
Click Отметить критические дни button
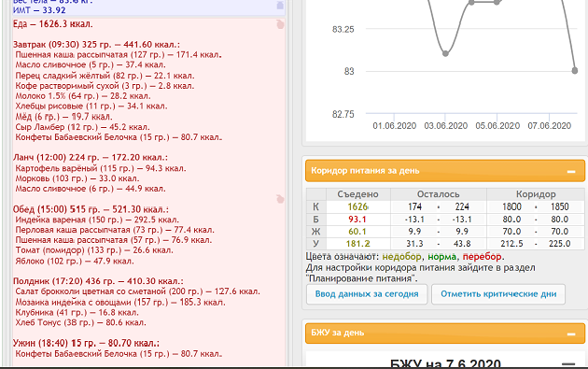[498, 294]
